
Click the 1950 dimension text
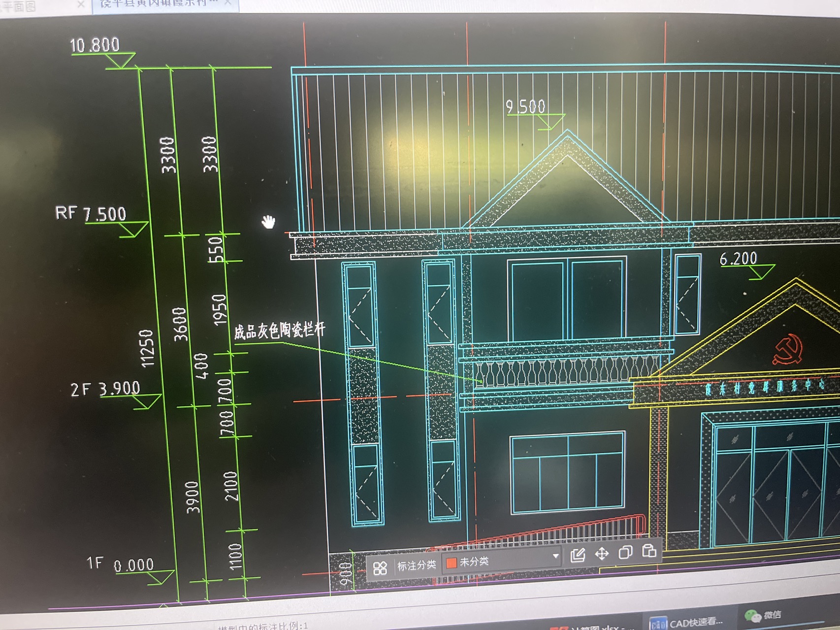219,309
